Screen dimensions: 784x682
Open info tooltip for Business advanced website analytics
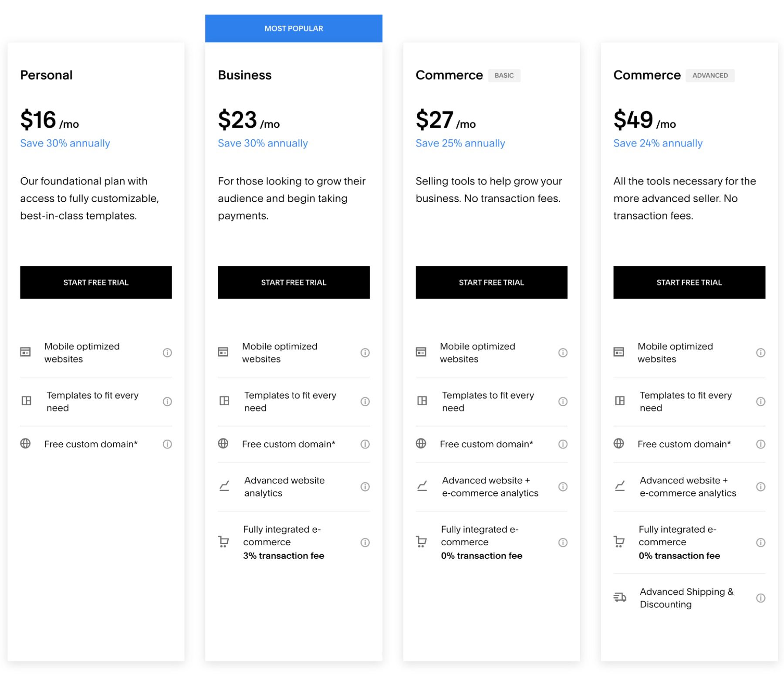[365, 486]
